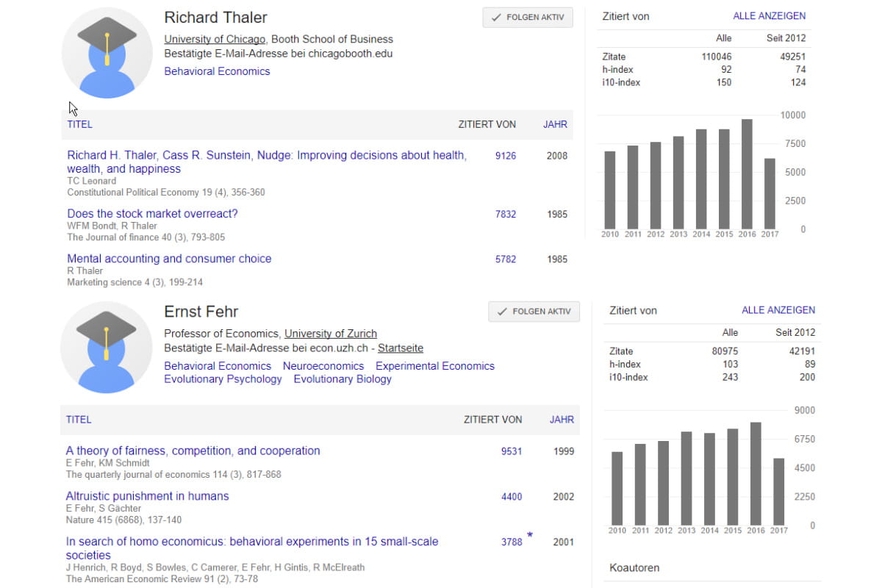The height and width of the screenshot is (588, 882).
Task: Open the 9126 citation count link
Action: coord(506,156)
